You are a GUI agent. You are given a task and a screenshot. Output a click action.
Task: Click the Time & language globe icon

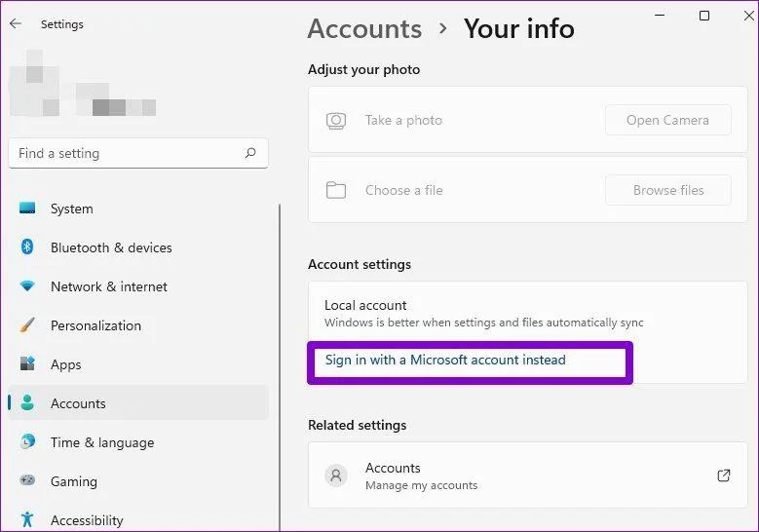tap(27, 441)
